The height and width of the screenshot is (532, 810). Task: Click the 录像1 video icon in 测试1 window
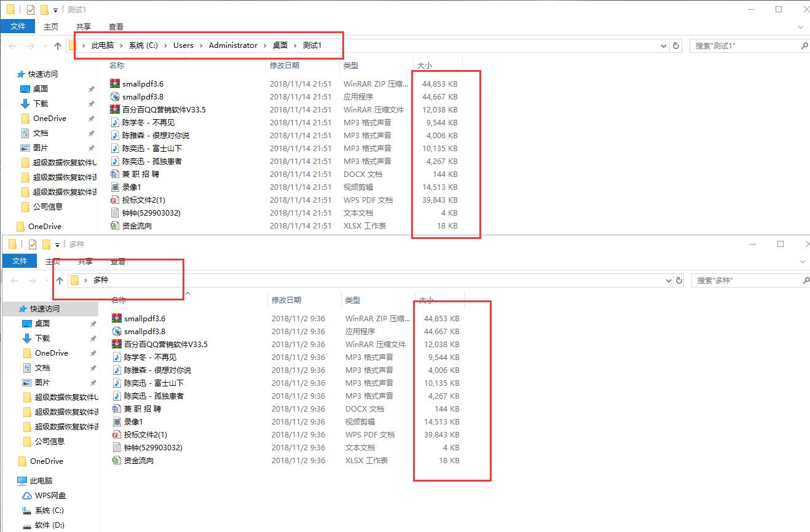tap(115, 187)
